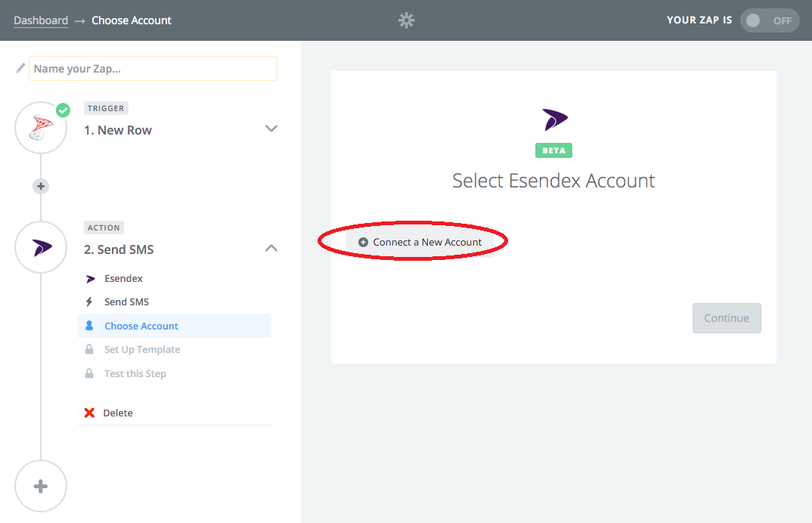
Task: Expand the New Row trigger chevron
Action: tap(271, 128)
